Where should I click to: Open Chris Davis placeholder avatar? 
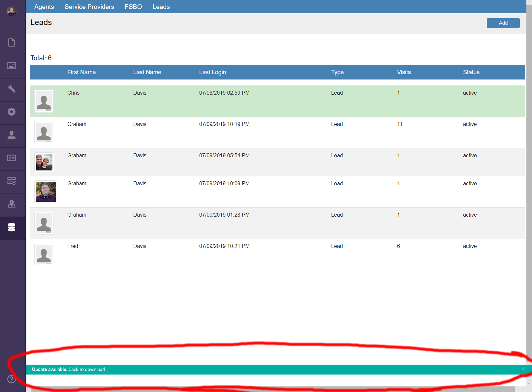[44, 101]
